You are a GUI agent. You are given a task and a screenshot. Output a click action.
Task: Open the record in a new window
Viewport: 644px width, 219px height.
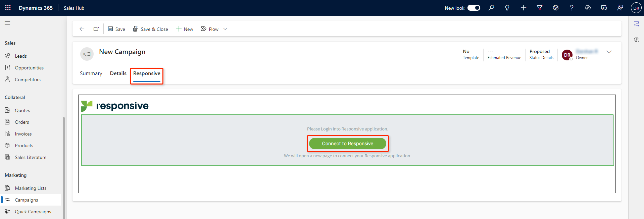click(96, 29)
